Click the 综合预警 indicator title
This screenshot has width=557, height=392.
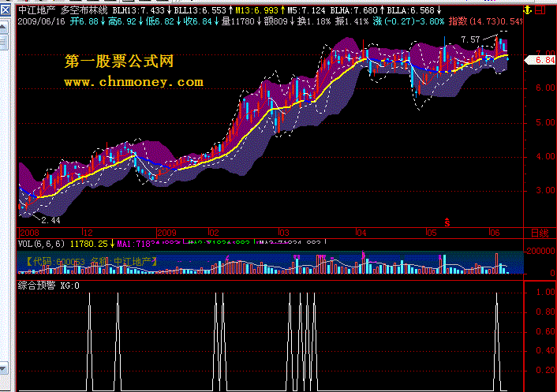36,286
